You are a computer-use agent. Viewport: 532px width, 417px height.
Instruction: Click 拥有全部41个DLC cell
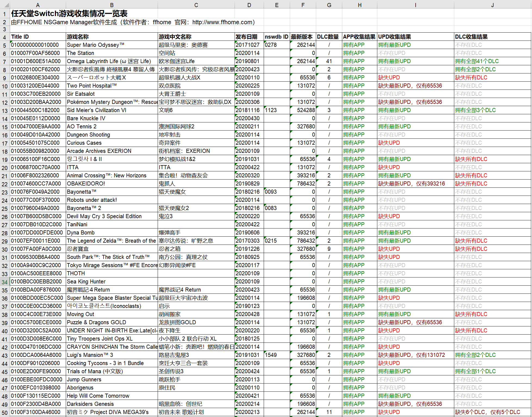(x=493, y=61)
